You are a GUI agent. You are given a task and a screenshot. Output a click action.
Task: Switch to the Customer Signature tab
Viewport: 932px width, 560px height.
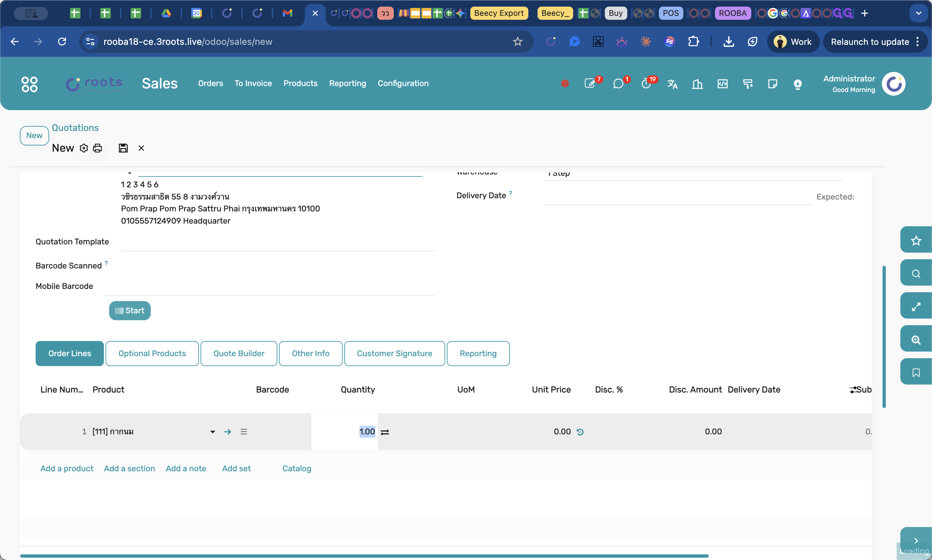click(x=394, y=354)
